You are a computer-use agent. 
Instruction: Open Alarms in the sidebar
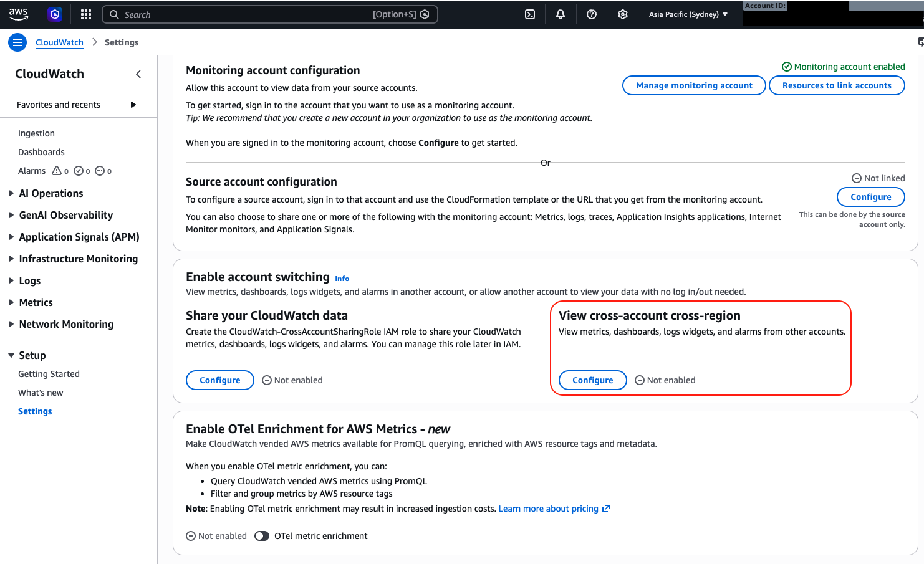click(32, 171)
